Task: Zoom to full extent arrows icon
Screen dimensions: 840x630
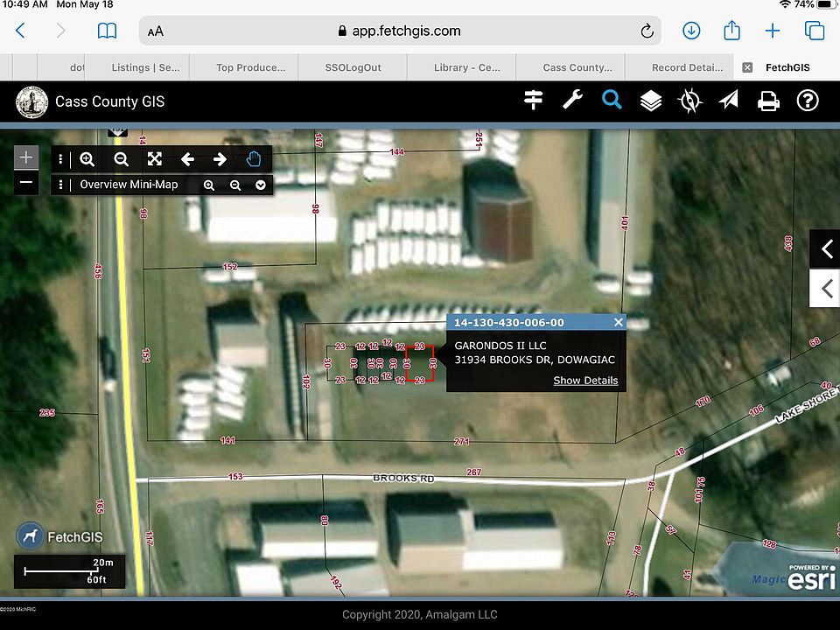Action: [x=155, y=158]
